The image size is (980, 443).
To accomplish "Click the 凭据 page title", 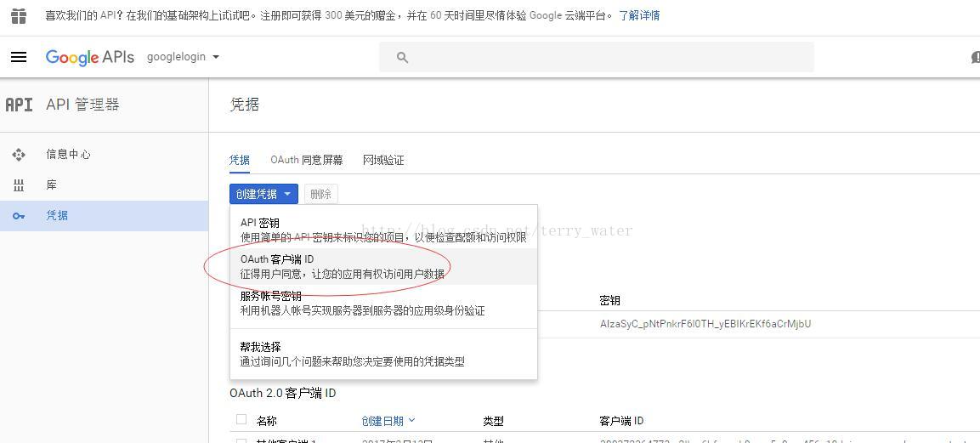I will pos(245,105).
